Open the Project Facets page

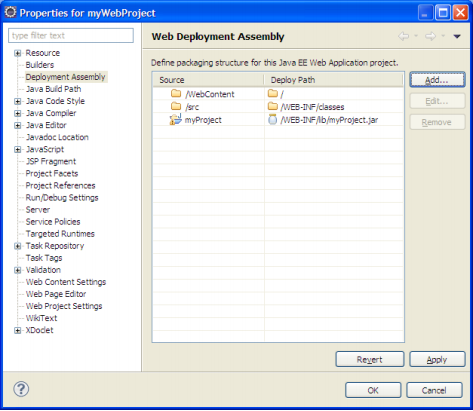tap(52, 173)
